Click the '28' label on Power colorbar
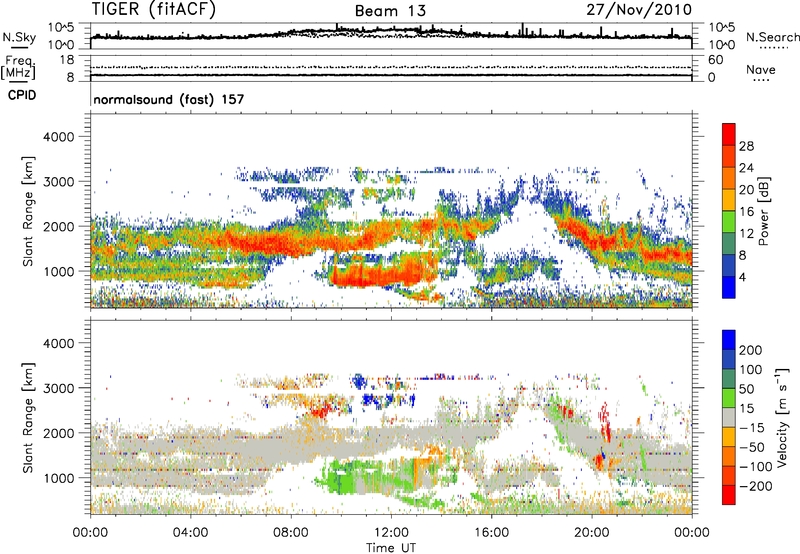800x554 pixels. (746, 146)
